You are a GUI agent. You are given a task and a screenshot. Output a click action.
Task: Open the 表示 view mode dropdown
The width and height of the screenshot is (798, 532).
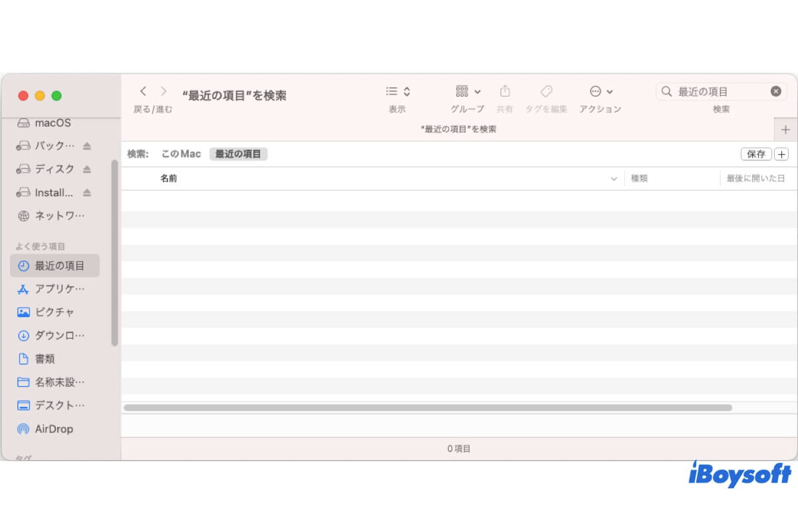point(398,92)
